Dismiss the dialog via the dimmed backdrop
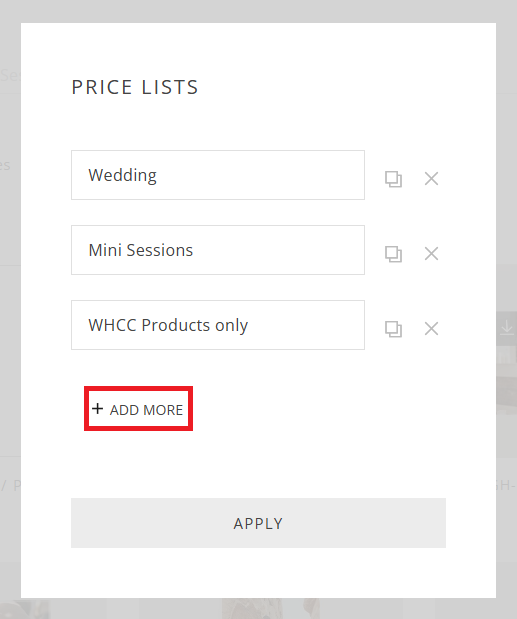The image size is (517, 619). pos(10,316)
